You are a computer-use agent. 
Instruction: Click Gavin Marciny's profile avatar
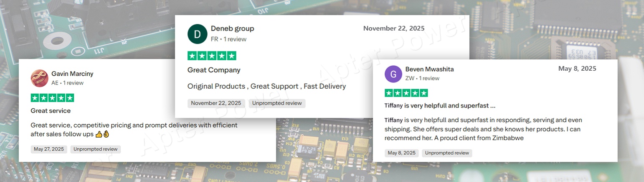39,78
